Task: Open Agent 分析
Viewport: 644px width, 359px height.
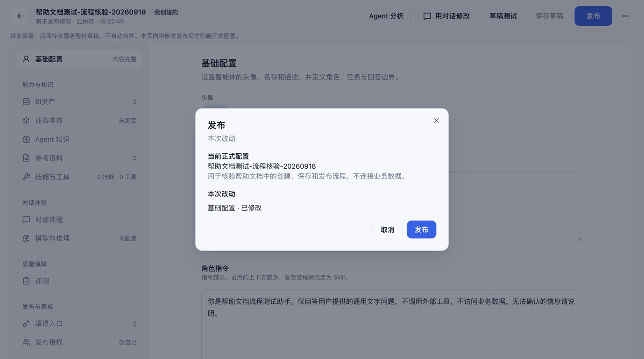Action: [x=386, y=16]
